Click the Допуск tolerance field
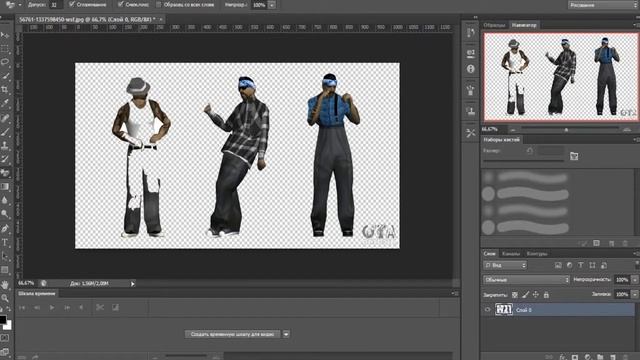This screenshot has height=360, width=640. 56,5
